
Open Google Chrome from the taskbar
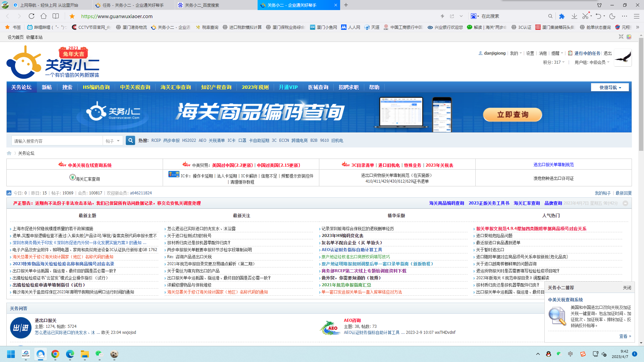[x=55, y=354]
